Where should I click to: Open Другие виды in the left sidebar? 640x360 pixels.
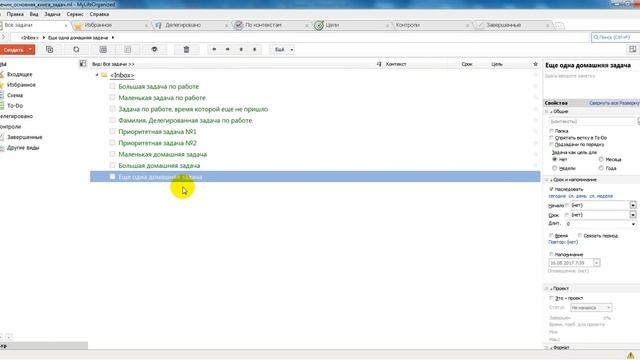pos(23,148)
